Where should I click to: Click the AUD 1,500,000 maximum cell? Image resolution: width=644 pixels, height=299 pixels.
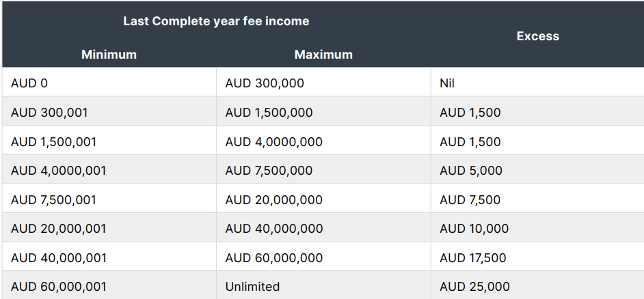[x=269, y=113]
